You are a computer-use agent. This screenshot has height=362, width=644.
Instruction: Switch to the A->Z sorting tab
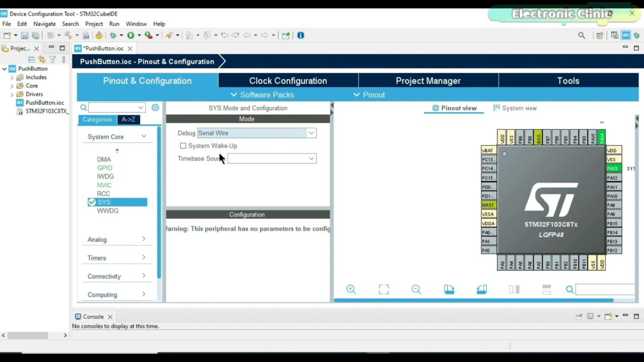[x=128, y=120]
